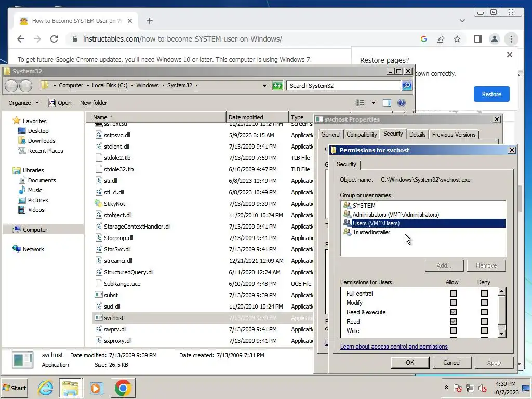Click the blue Restore button

click(x=491, y=94)
